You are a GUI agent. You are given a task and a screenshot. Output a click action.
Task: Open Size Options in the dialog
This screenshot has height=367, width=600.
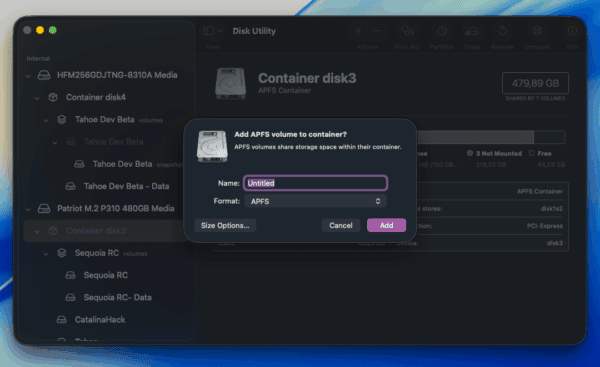[225, 225]
